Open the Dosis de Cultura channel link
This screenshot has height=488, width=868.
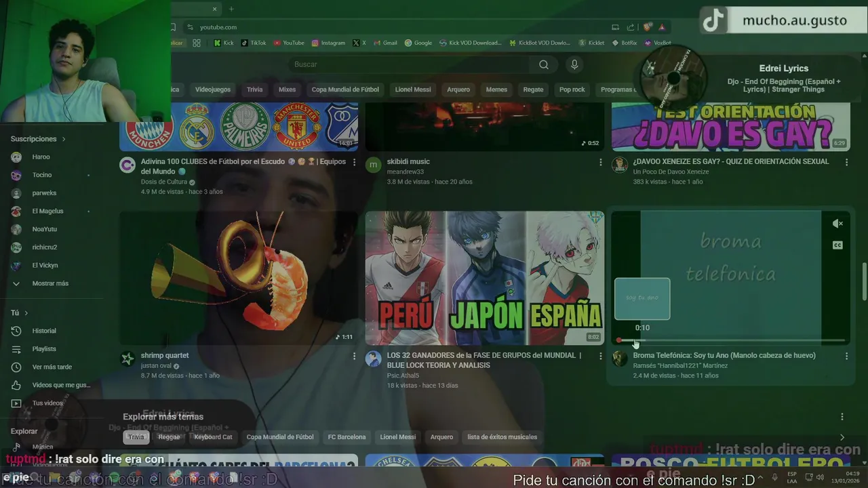point(164,182)
